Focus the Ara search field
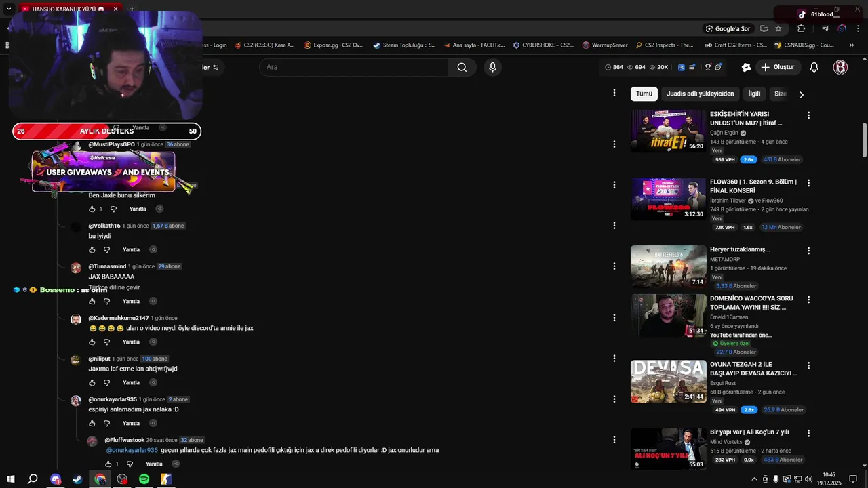 tap(353, 67)
